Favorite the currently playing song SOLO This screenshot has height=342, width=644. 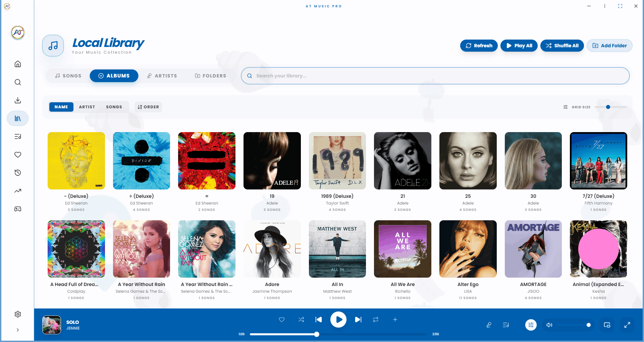tap(282, 320)
